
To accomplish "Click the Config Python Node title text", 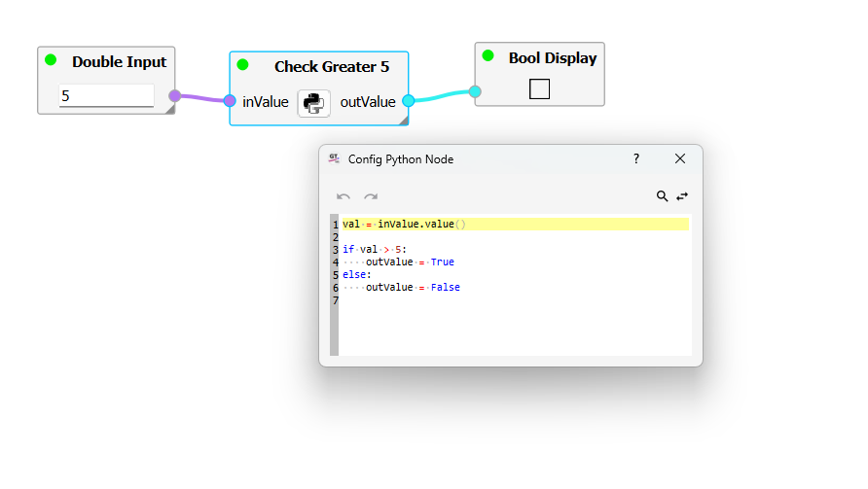I will click(401, 159).
